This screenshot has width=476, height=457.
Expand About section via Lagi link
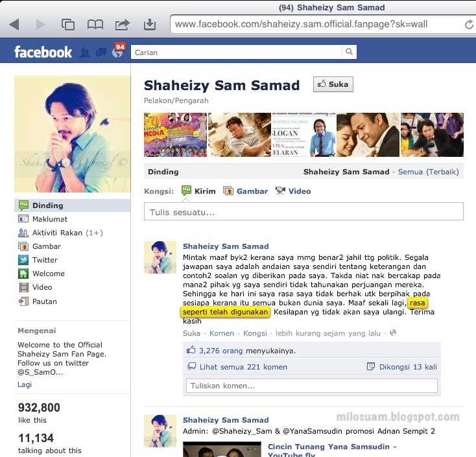click(x=25, y=384)
